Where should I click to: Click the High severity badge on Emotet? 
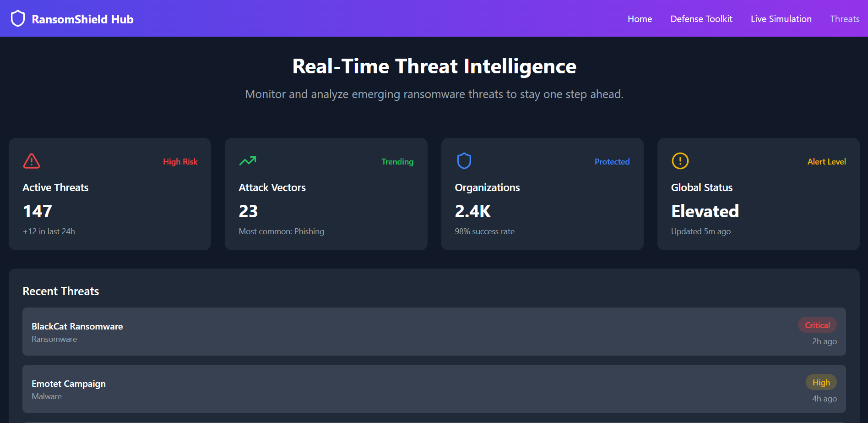click(x=821, y=382)
